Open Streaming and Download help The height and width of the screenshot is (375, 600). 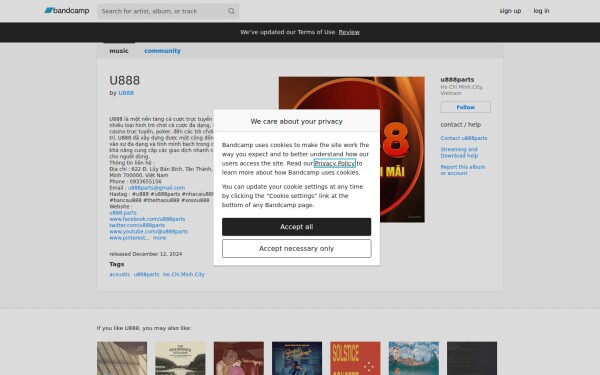point(459,152)
